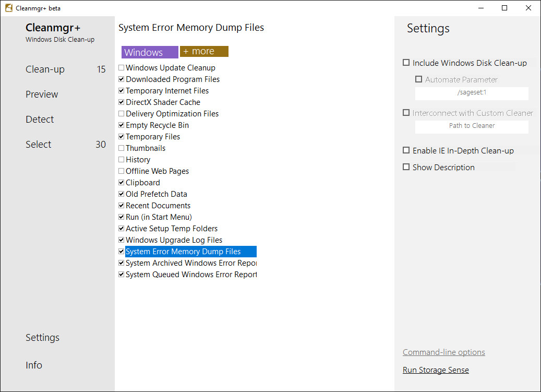Toggle the DirectX Shader Cache checkbox
This screenshot has height=392, width=541.
coord(121,102)
